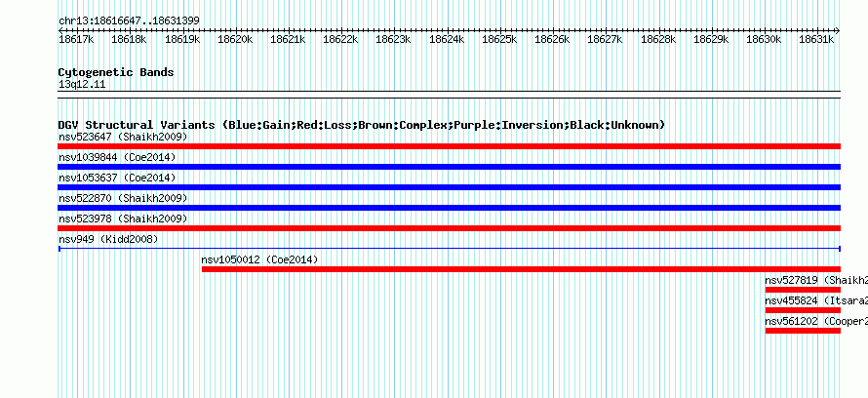Click the 18624k ruler tick label
This screenshot has width=868, height=398.
(447, 39)
